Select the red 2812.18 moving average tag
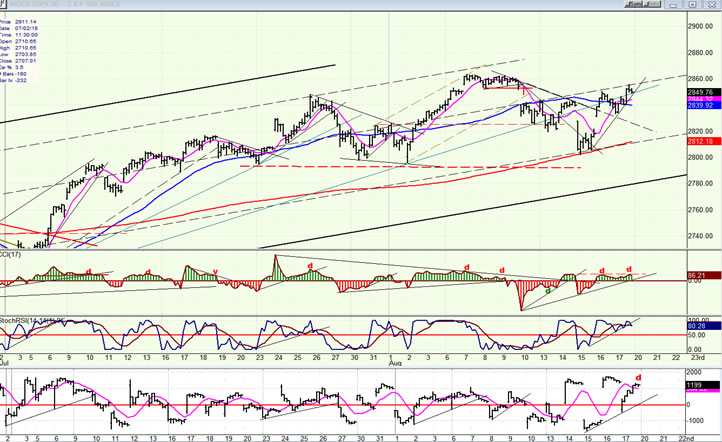The image size is (722, 442). (x=703, y=141)
